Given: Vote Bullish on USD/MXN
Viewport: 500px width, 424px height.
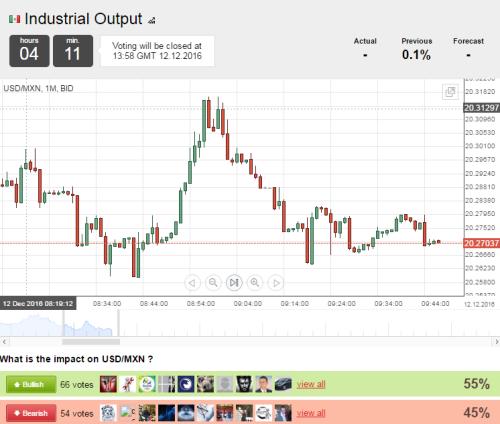Looking at the screenshot, I should (31, 384).
